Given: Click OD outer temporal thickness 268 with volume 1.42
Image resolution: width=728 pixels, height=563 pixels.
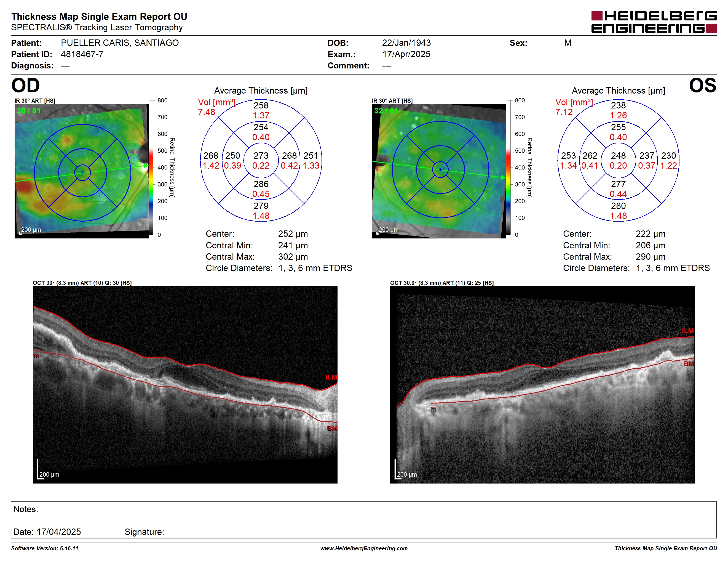Looking at the screenshot, I should [x=211, y=160].
